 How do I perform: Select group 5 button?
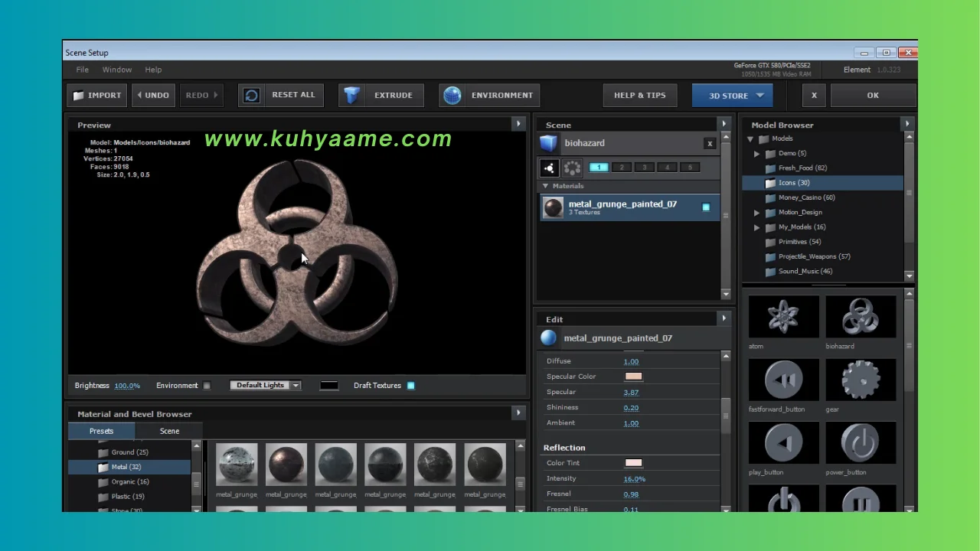tap(690, 168)
